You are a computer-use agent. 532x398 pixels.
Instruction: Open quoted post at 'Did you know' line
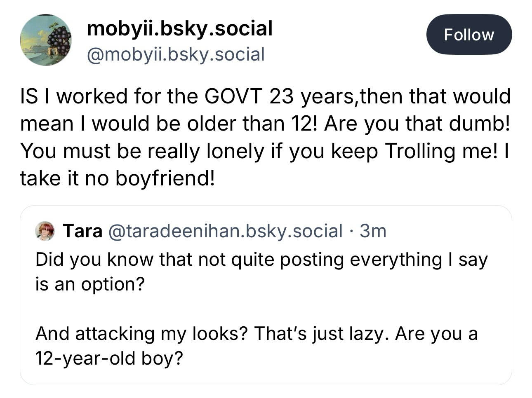[261, 260]
